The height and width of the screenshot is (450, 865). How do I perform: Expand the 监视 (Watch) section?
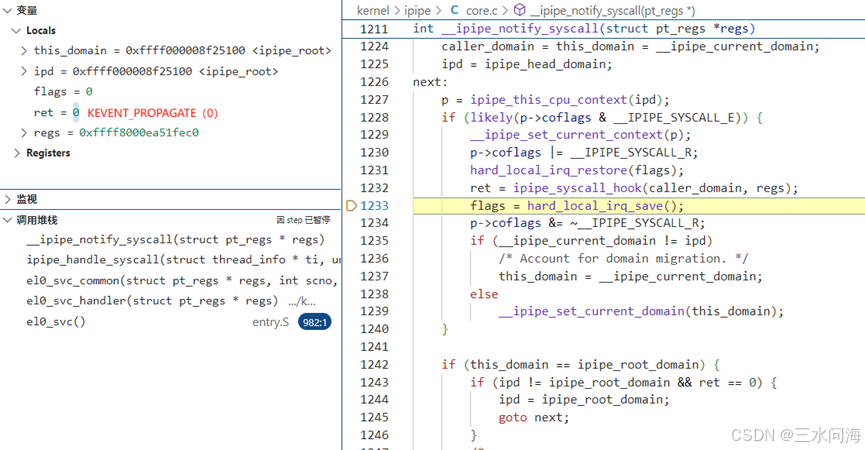tap(7, 199)
